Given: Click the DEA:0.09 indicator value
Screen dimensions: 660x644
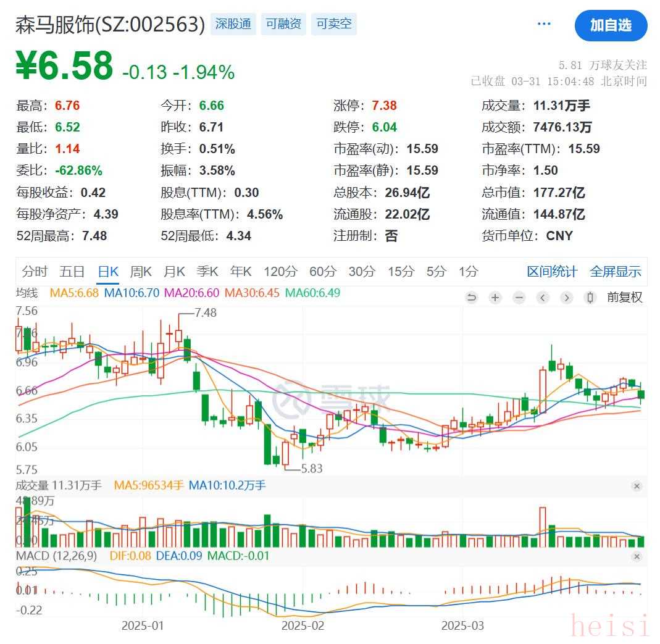Looking at the screenshot, I should pos(179,556).
